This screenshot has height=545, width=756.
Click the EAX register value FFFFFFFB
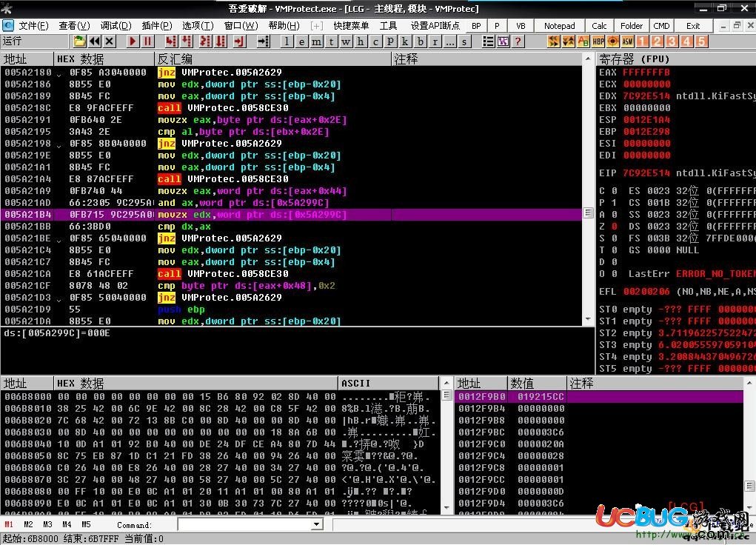(x=646, y=73)
